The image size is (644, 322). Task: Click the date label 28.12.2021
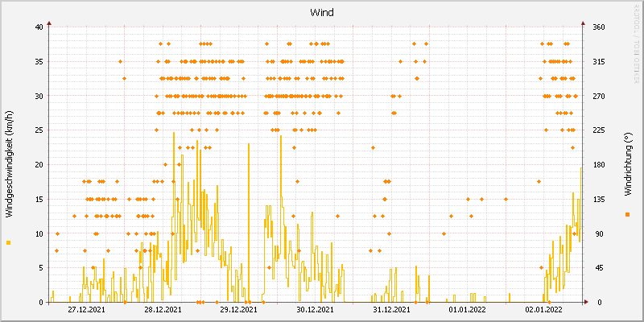click(163, 309)
